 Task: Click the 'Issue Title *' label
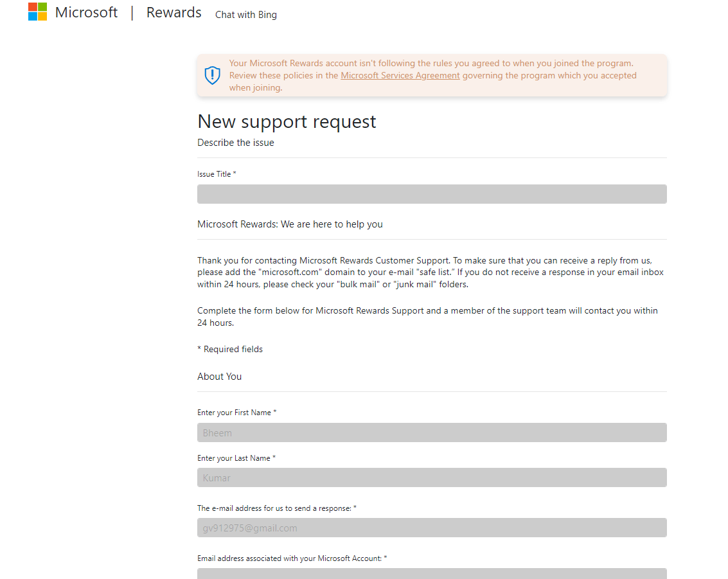click(x=217, y=174)
